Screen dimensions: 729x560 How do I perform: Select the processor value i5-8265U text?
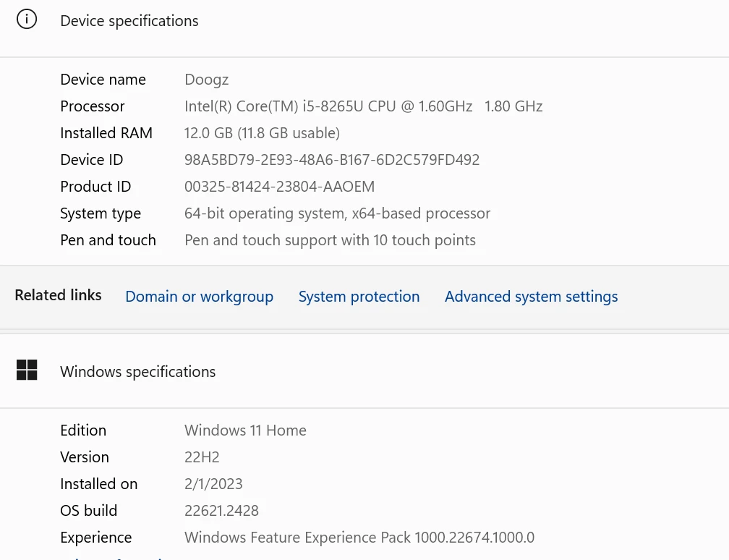point(364,106)
